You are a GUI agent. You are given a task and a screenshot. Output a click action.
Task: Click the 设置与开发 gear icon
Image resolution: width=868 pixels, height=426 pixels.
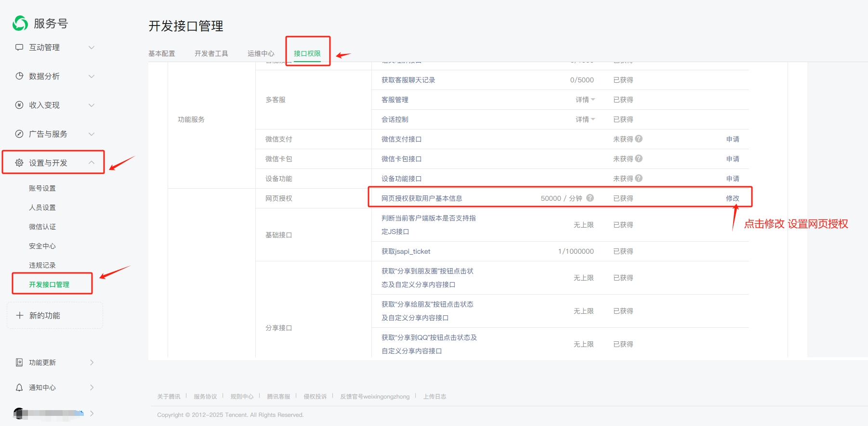coord(19,163)
